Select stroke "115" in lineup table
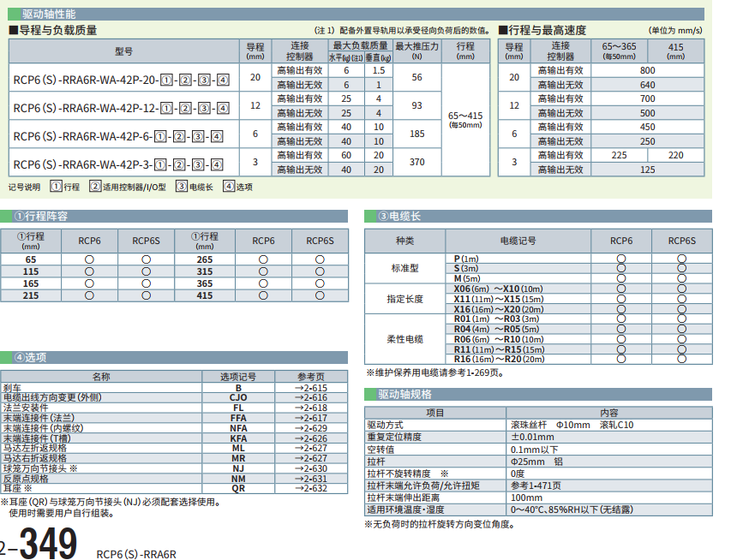Viewport: 731px width, 560px height. tap(31, 271)
